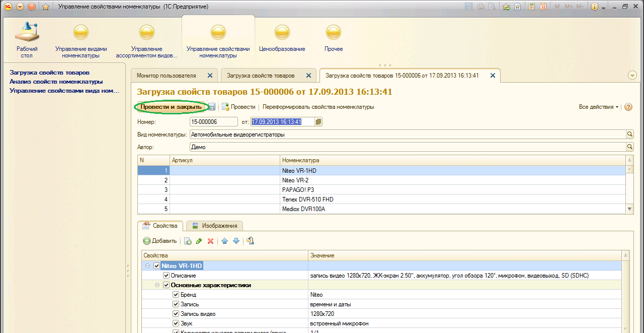Collapse the Niteo VR-1HD tree node
The image size is (644, 333).
(148, 266)
